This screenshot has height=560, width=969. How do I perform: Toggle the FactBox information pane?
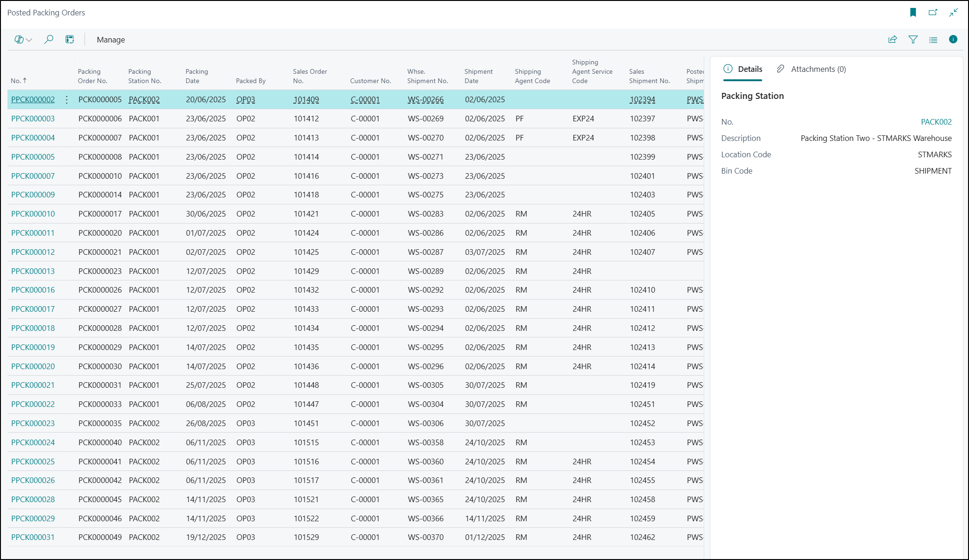[x=953, y=40]
